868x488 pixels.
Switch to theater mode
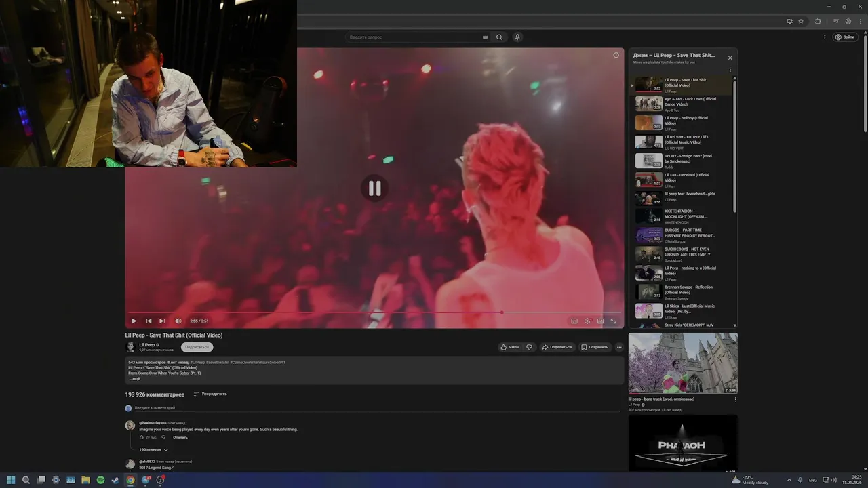(x=600, y=321)
